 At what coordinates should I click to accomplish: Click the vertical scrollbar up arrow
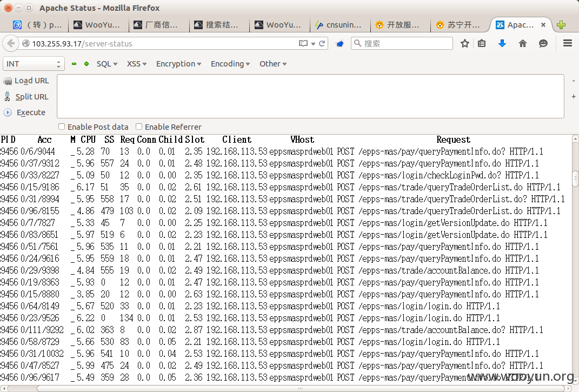575,139
